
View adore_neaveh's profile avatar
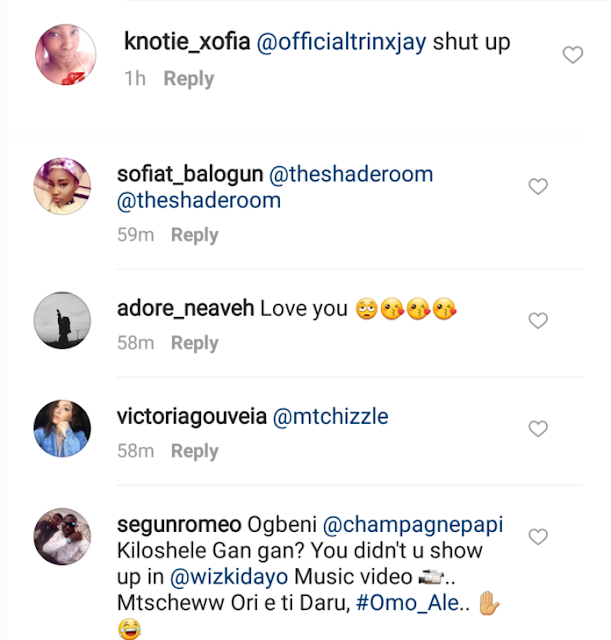(63, 321)
